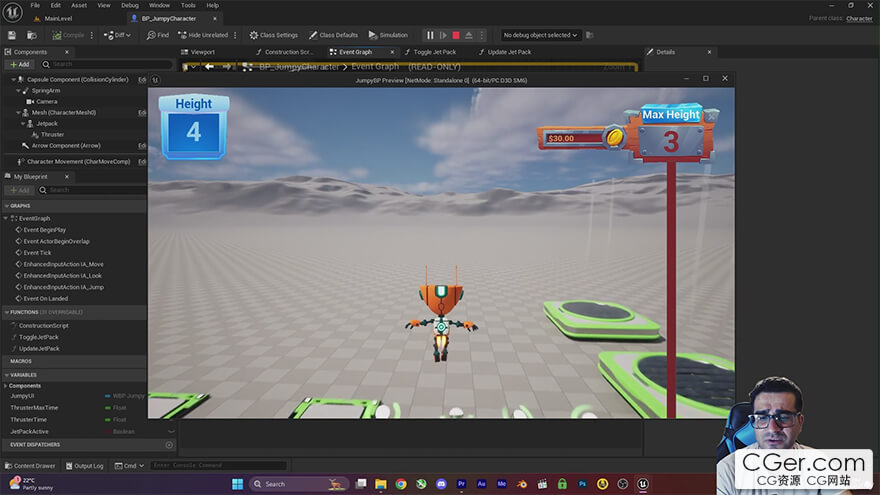Stop the play session with red button
Screen dimensions: 880x495
click(x=456, y=35)
